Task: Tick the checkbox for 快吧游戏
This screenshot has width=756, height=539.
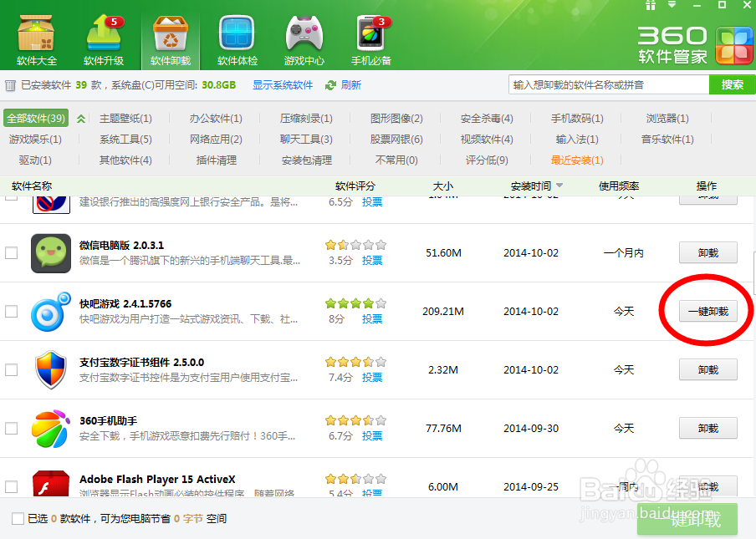Action: tap(11, 311)
